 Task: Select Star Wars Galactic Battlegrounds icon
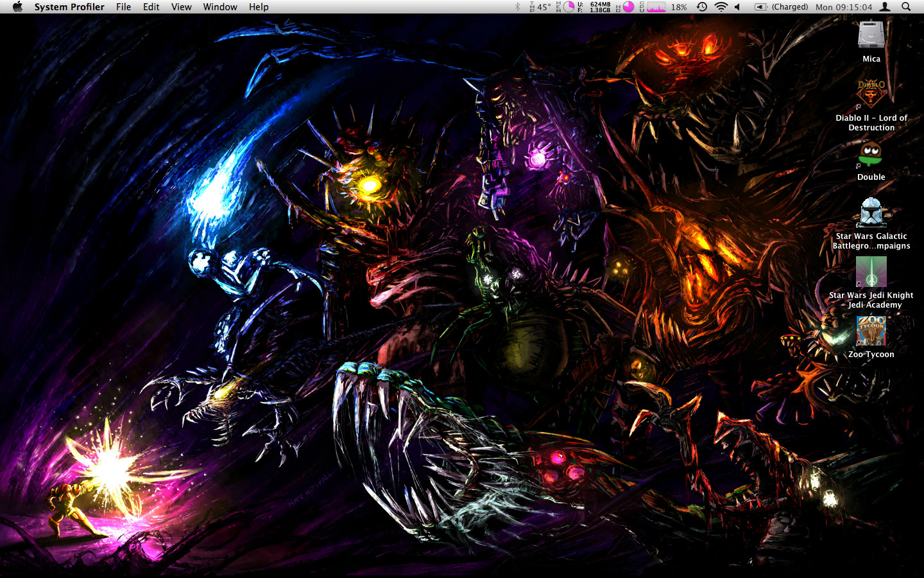click(x=871, y=213)
